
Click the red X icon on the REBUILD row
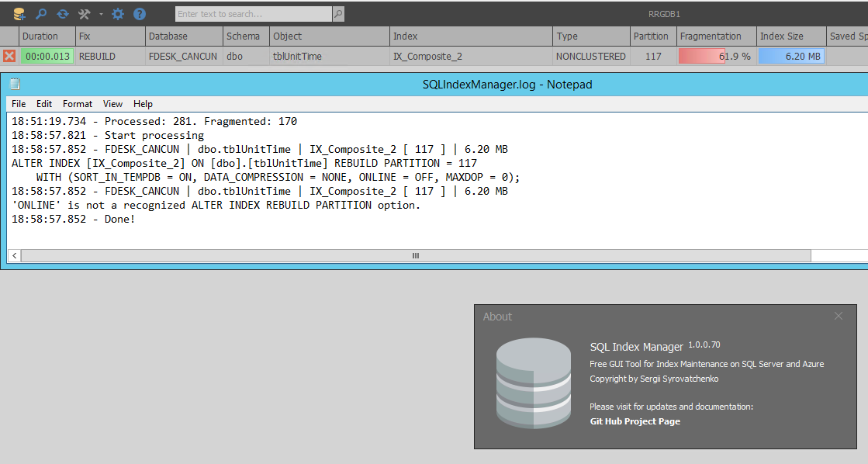click(x=9, y=55)
